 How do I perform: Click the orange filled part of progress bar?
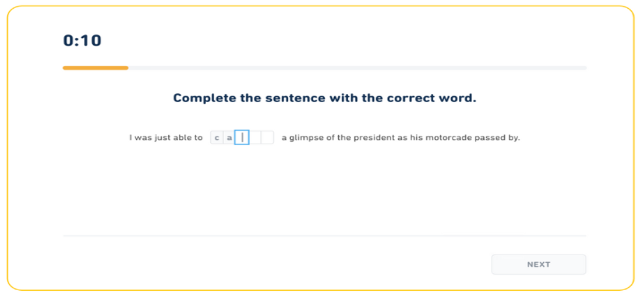pyautogui.click(x=95, y=68)
